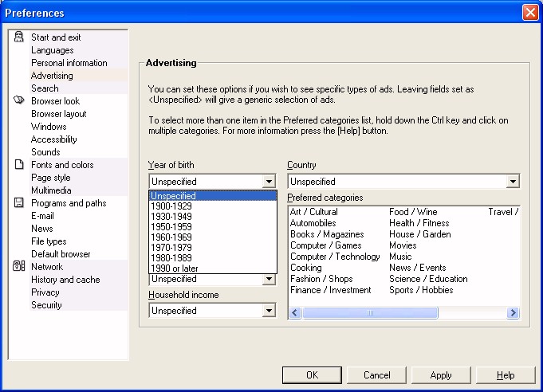Close the Preferences dialog window

(x=529, y=13)
